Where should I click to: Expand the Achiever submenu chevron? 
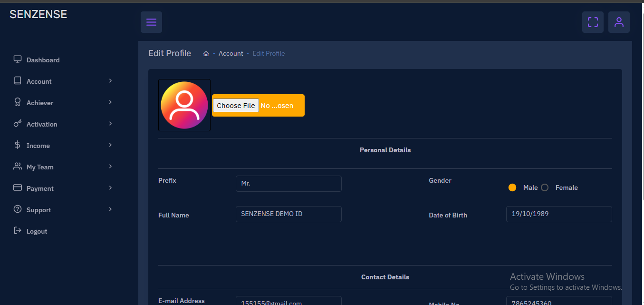point(110,102)
